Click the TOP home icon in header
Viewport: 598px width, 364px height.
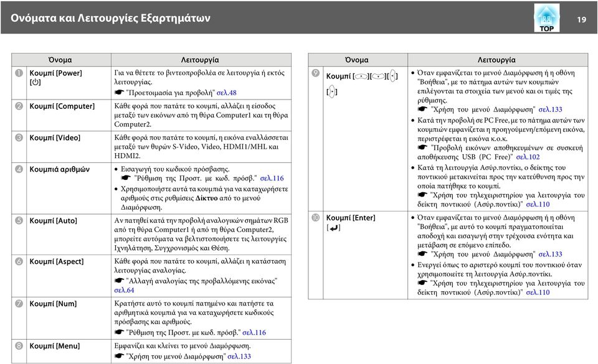pyautogui.click(x=546, y=17)
